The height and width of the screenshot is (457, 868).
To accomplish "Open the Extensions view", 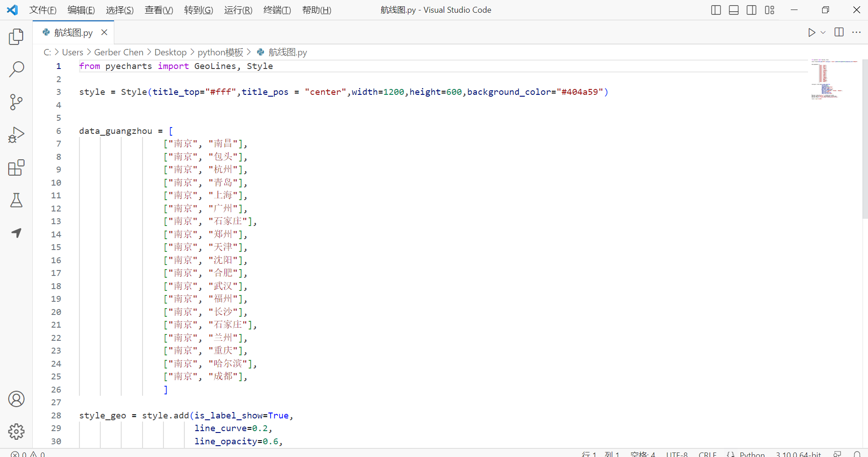I will (16, 167).
